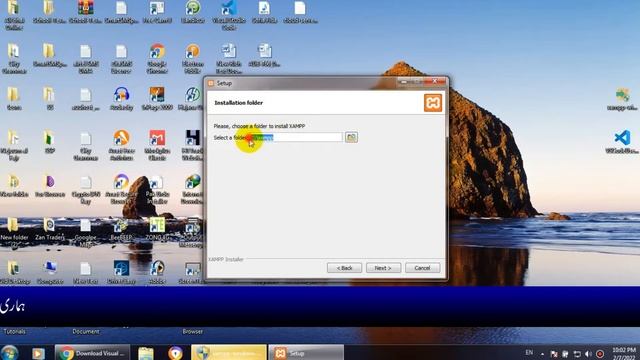640x360 pixels.
Task: Click the Document toolbar label
Action: click(x=86, y=331)
